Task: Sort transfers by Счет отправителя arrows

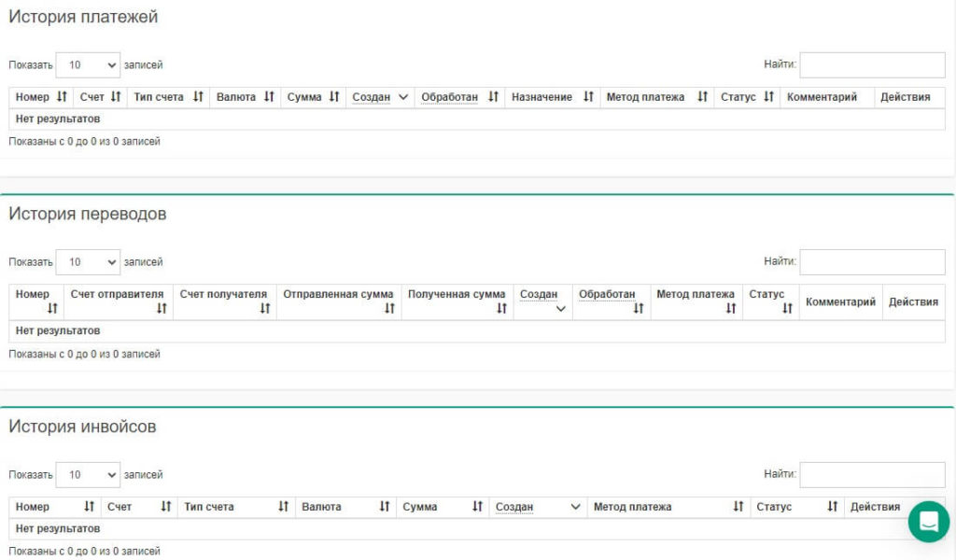Action: click(162, 309)
